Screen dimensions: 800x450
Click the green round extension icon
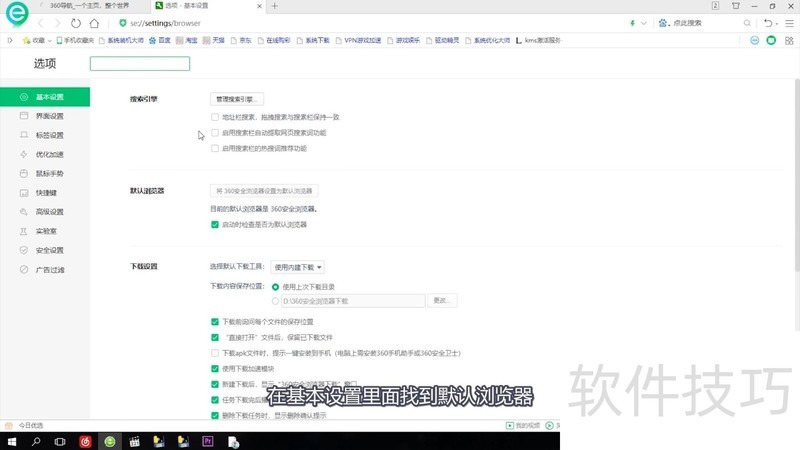(771, 40)
